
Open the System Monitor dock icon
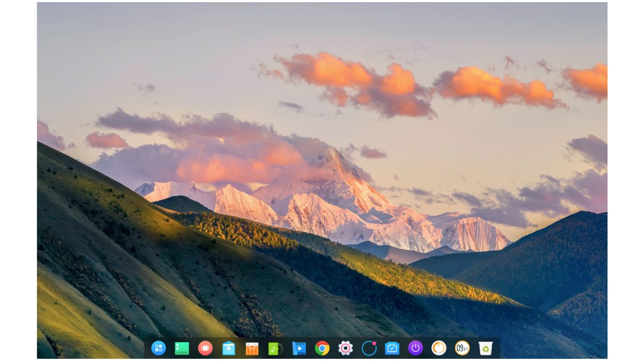pos(392,348)
